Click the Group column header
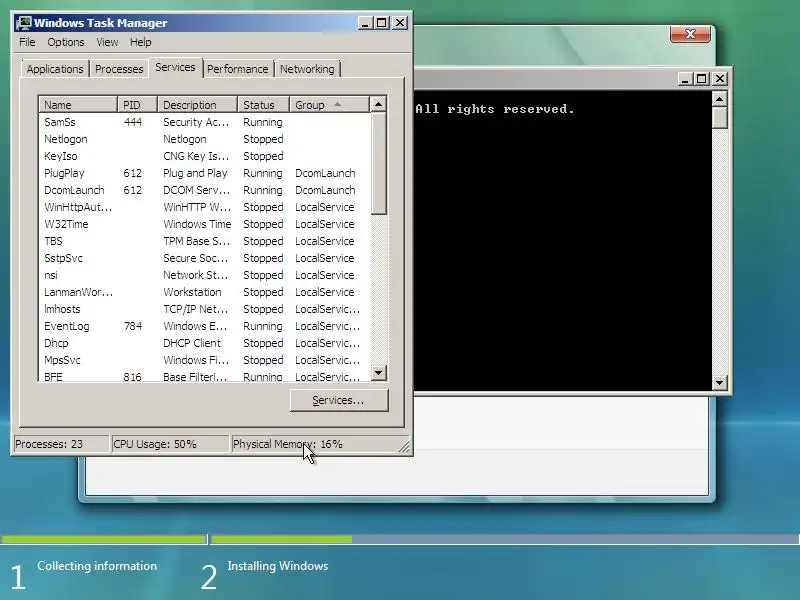The image size is (800, 600). point(329,105)
